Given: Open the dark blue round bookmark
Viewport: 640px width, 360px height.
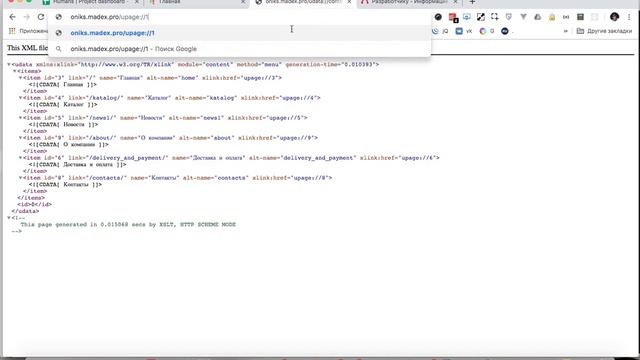Looking at the screenshot, I should coord(505,31).
